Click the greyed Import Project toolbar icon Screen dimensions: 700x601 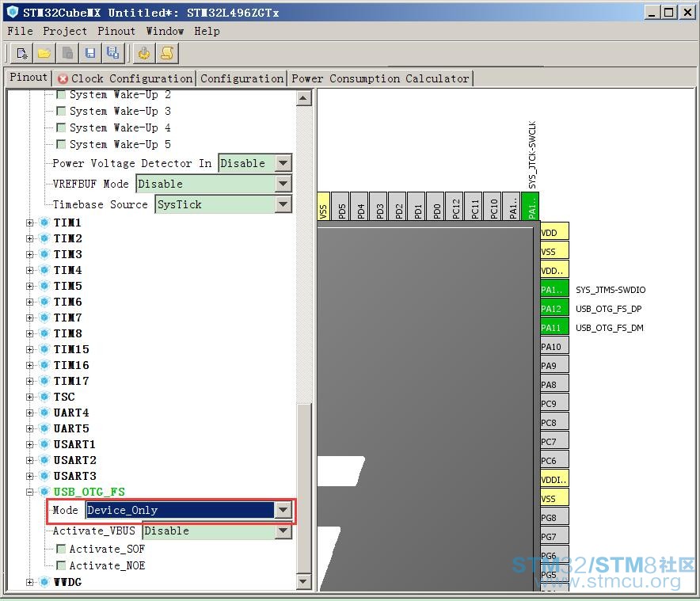[x=67, y=54]
